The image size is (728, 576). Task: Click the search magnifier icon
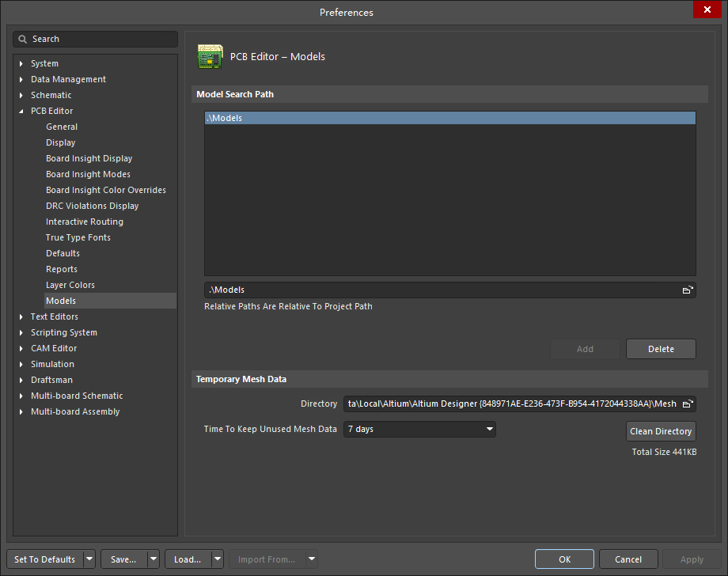(22, 39)
